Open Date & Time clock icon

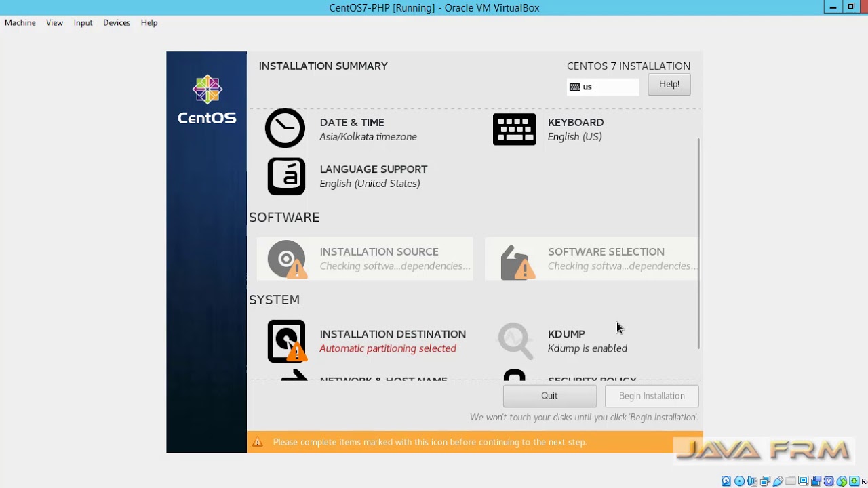coord(285,128)
